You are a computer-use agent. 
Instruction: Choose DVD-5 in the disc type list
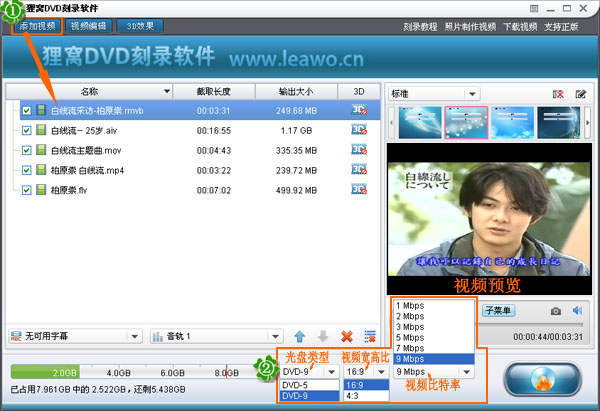click(310, 385)
